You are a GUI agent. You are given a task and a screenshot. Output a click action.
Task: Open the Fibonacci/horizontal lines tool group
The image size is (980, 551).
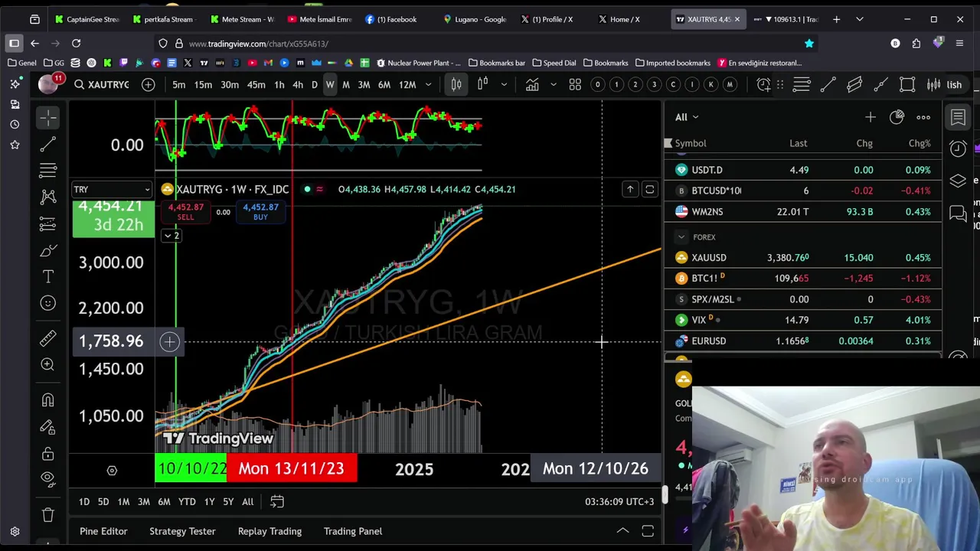coord(47,170)
